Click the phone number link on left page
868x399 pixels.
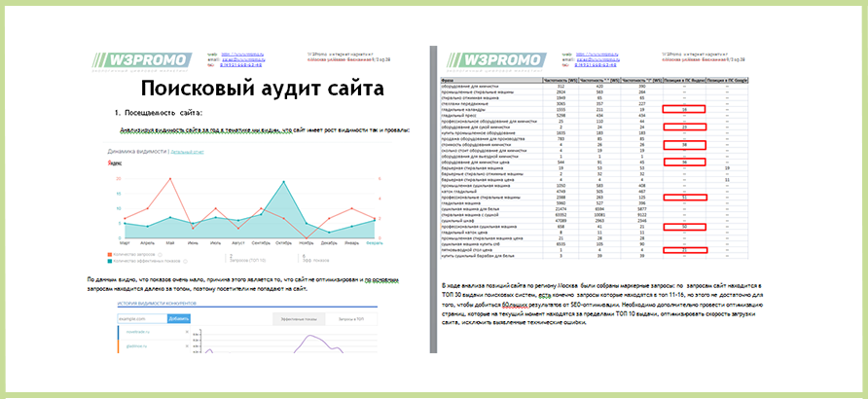click(x=241, y=64)
